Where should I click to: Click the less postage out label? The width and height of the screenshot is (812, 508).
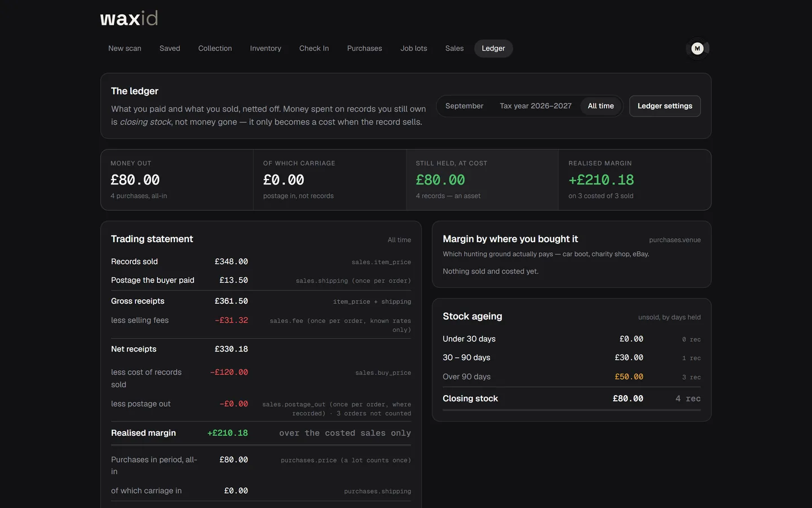tap(141, 404)
